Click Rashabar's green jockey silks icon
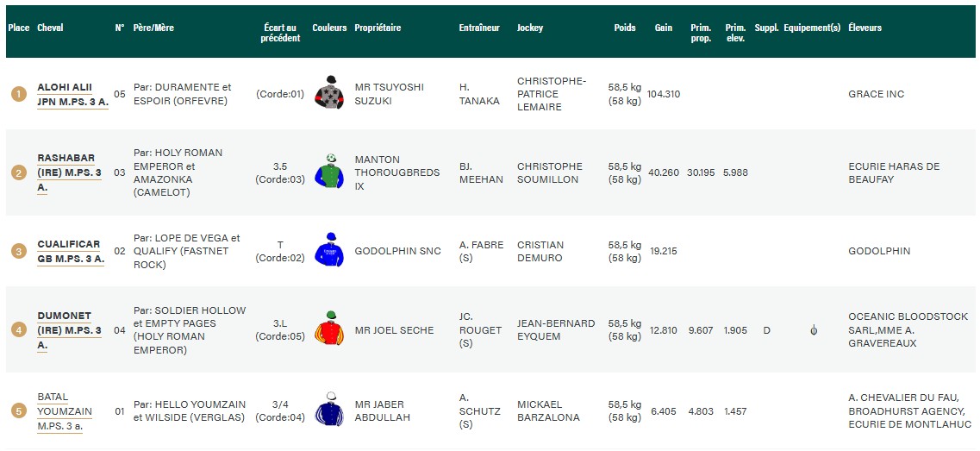The height and width of the screenshot is (451, 980). pos(329,172)
